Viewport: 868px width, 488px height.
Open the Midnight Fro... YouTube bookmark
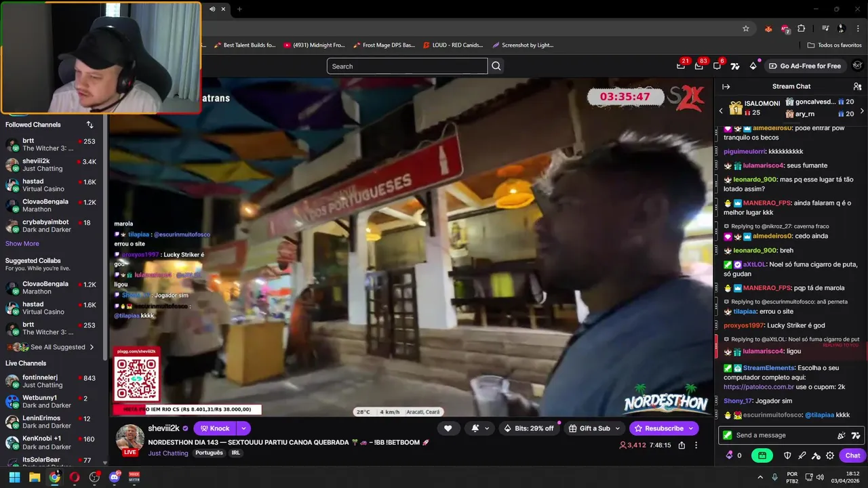pyautogui.click(x=315, y=45)
